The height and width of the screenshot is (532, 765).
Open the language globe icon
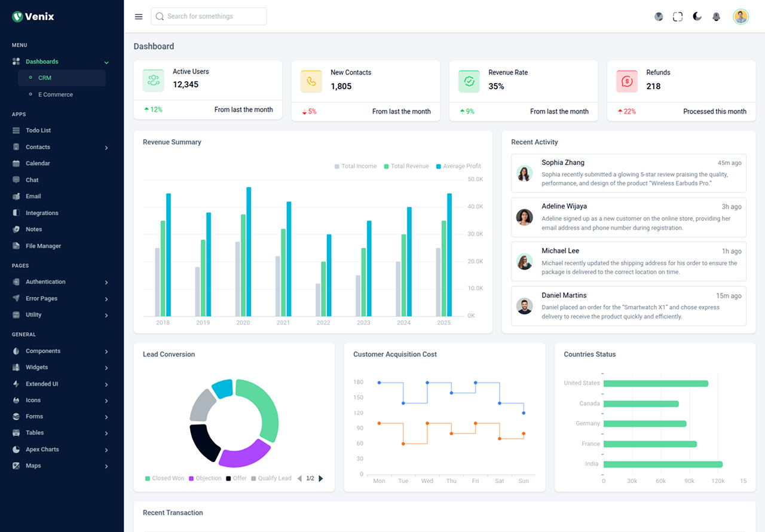point(659,16)
